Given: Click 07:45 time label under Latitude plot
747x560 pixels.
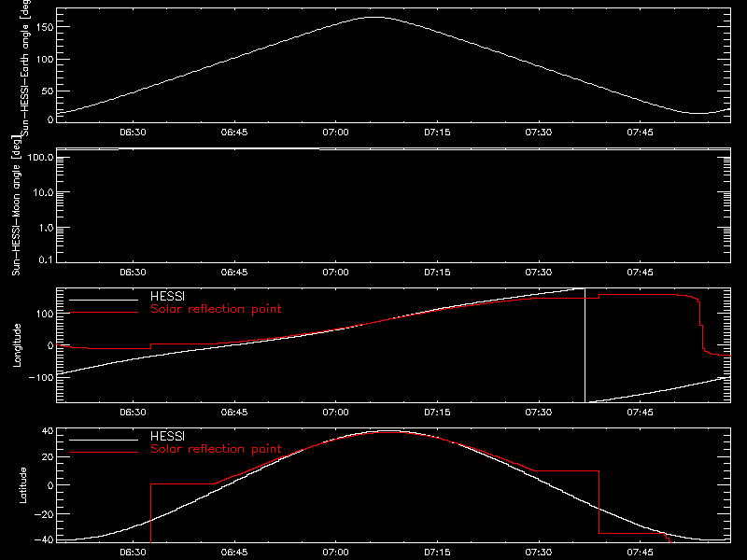Looking at the screenshot, I should coord(641,553).
